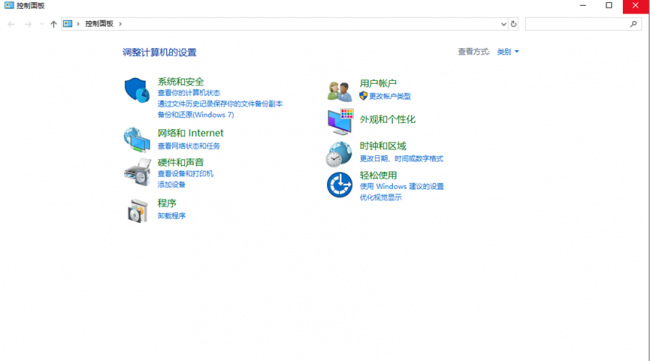Open the User Accounts people icon

tap(340, 91)
